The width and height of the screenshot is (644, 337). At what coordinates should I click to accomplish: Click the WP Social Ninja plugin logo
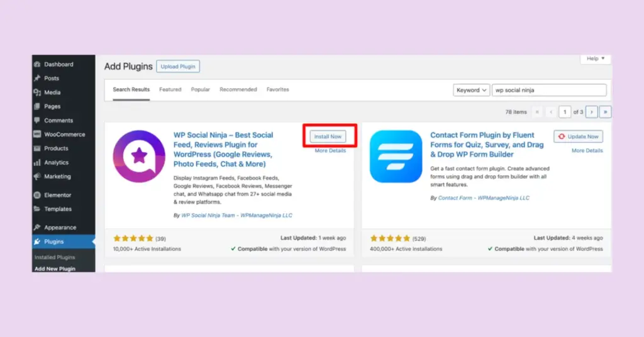(139, 157)
